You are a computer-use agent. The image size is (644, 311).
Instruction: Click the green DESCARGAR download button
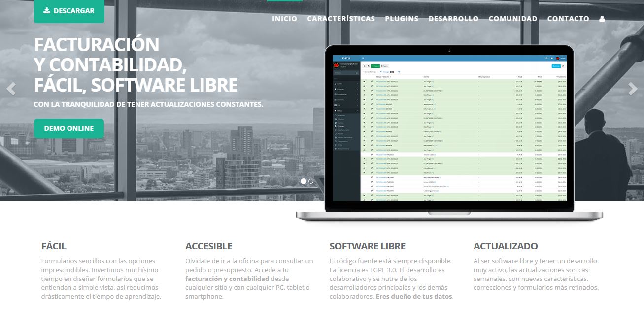coord(69,11)
